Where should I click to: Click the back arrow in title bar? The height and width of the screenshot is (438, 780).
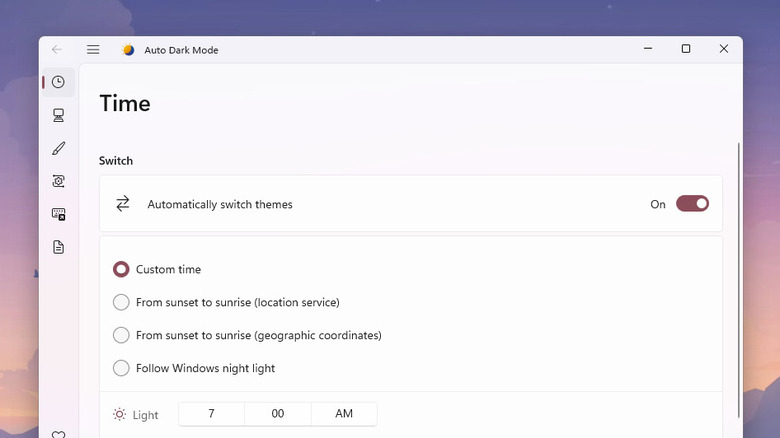[x=57, y=50]
